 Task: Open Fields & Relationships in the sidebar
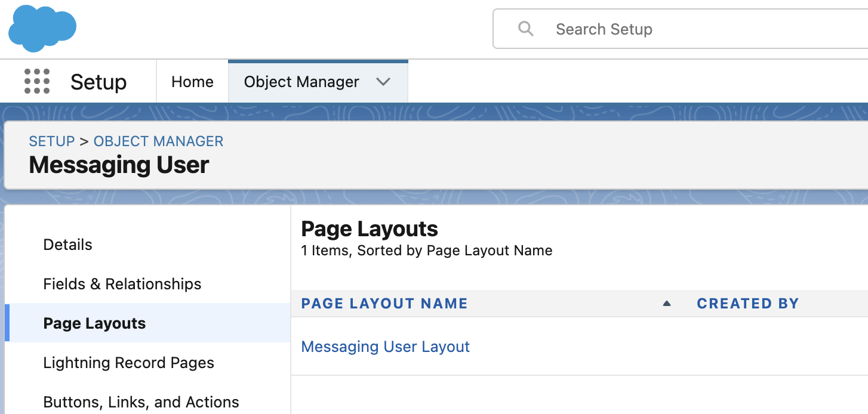(x=122, y=284)
